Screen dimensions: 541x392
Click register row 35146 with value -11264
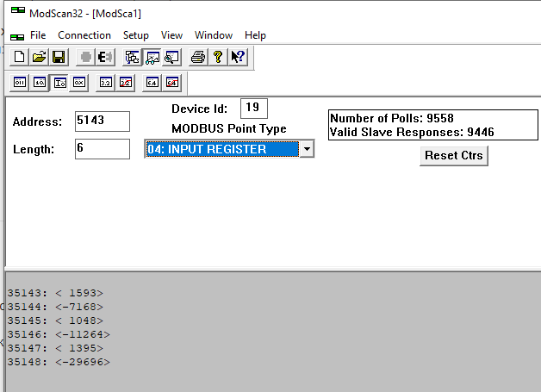59,334
